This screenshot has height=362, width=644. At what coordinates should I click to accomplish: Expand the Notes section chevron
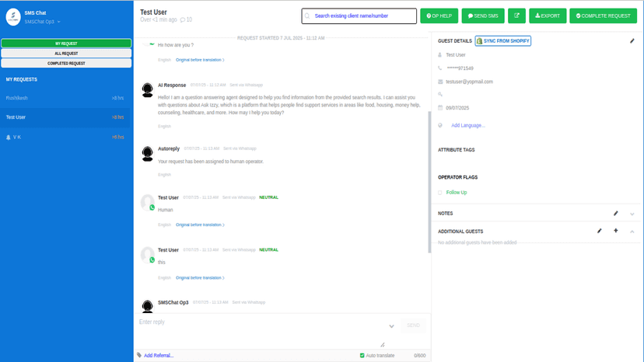pos(632,214)
